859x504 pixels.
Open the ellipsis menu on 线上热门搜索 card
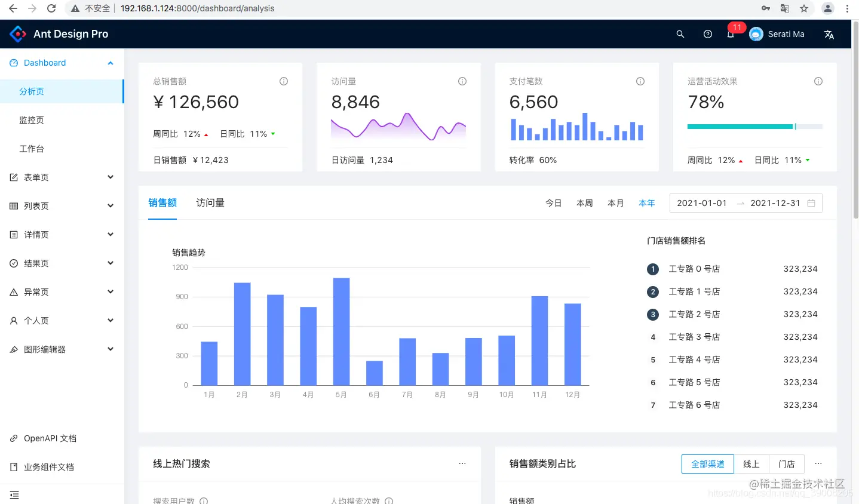tap(462, 463)
